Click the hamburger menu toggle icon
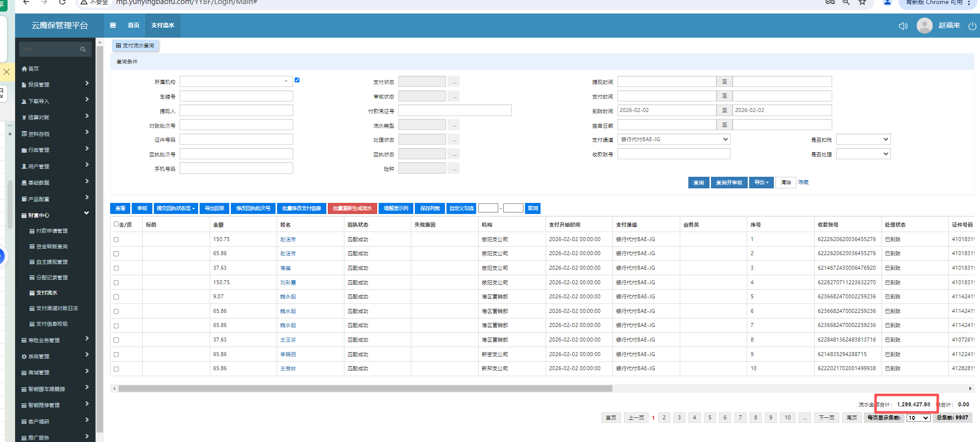 pos(113,25)
